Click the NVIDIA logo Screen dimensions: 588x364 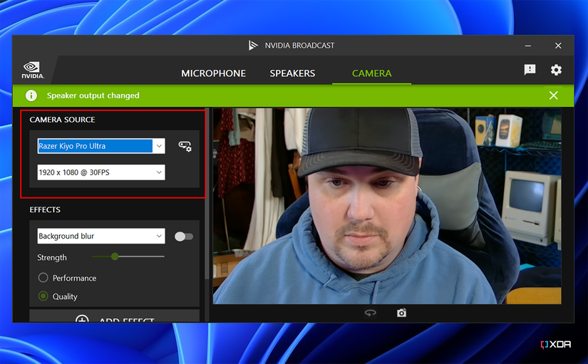pos(33,70)
